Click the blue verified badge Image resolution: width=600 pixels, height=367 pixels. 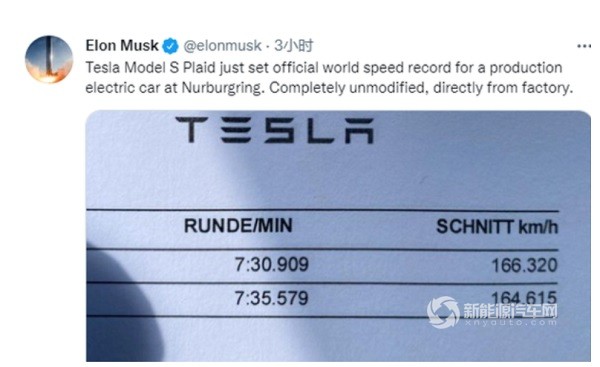170,46
